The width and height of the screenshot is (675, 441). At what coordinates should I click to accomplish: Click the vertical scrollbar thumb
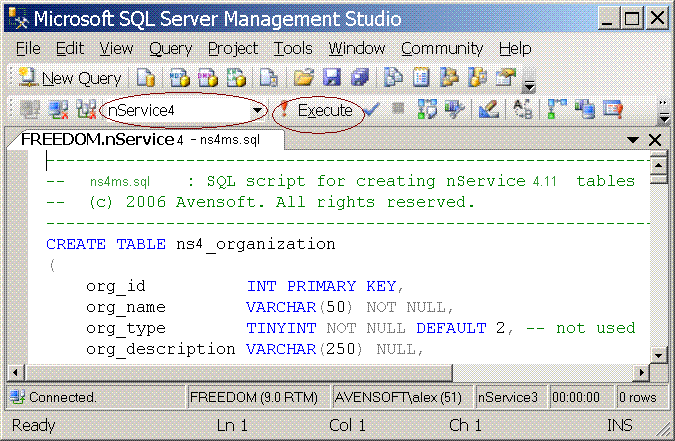659,178
